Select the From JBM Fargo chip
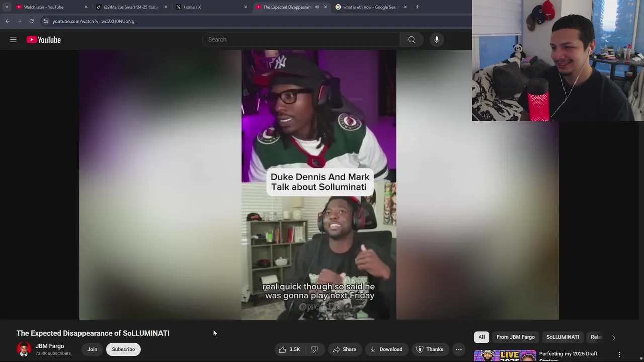 click(x=516, y=337)
